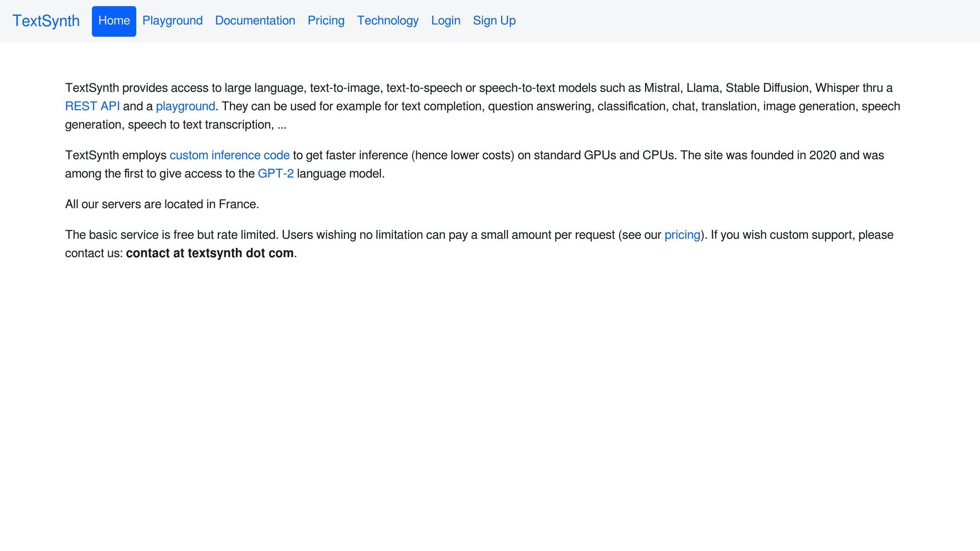Click the custom inference code link
This screenshot has height=551, width=980.
point(230,155)
